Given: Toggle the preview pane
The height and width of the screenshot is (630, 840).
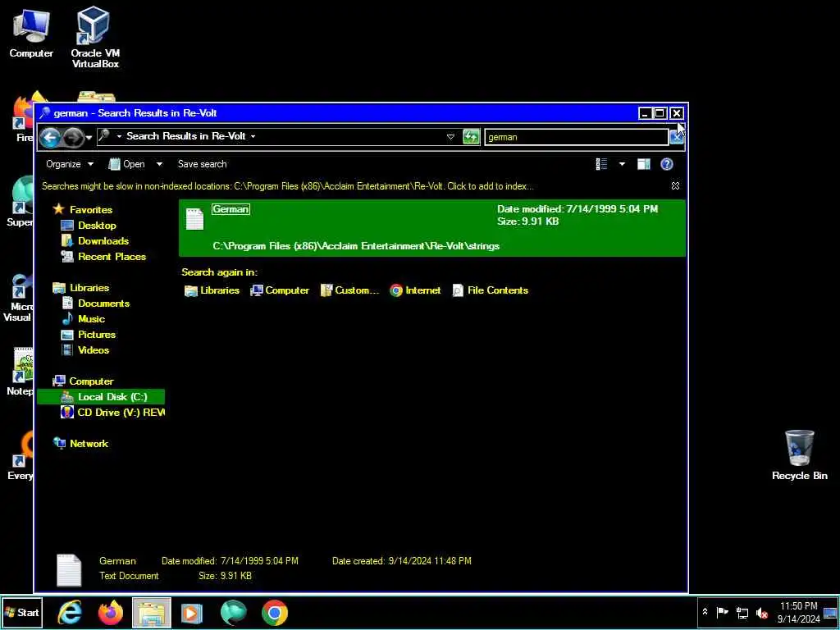Looking at the screenshot, I should coord(644,164).
